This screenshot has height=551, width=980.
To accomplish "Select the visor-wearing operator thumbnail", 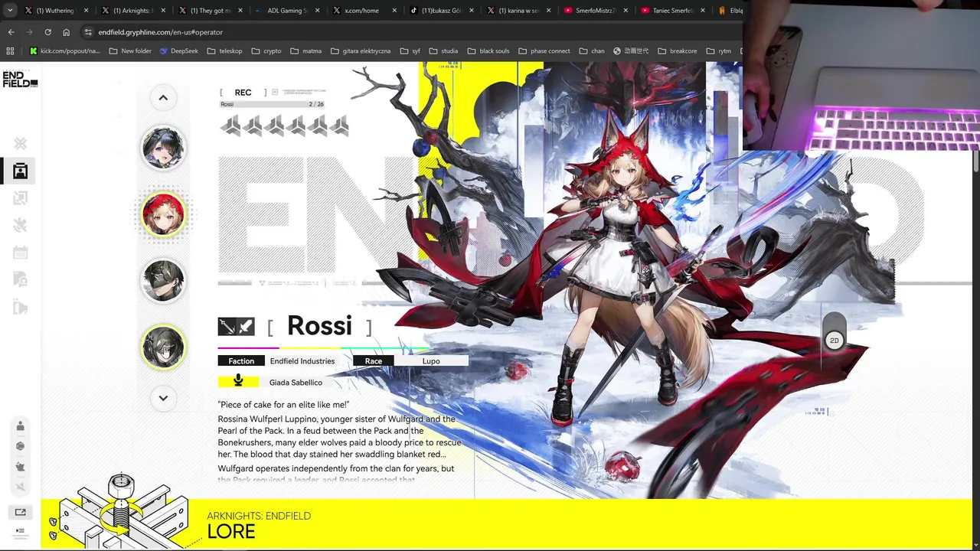I will [163, 280].
